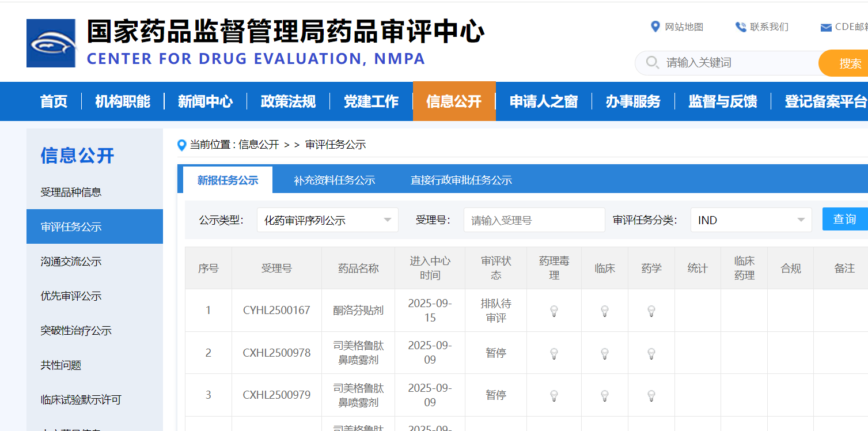This screenshot has height=431, width=868.
Task: Open the 审评任务分类 dropdown showing IND
Action: pyautogui.click(x=751, y=220)
